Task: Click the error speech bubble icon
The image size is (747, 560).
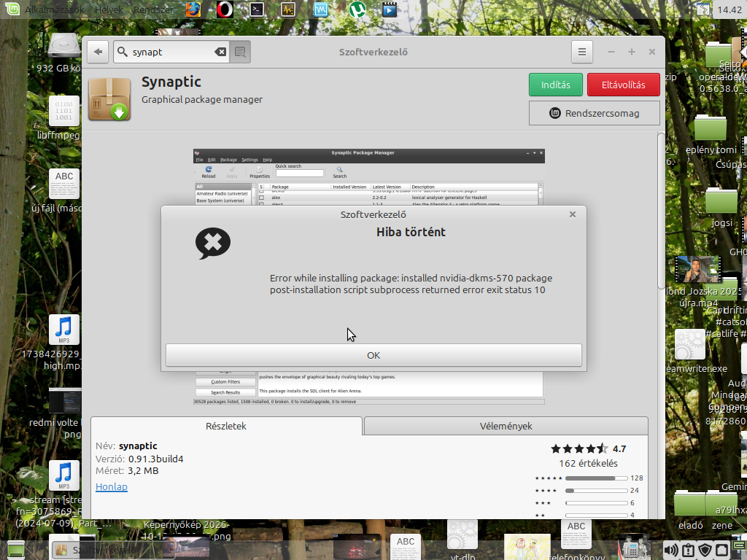Action: pyautogui.click(x=213, y=244)
